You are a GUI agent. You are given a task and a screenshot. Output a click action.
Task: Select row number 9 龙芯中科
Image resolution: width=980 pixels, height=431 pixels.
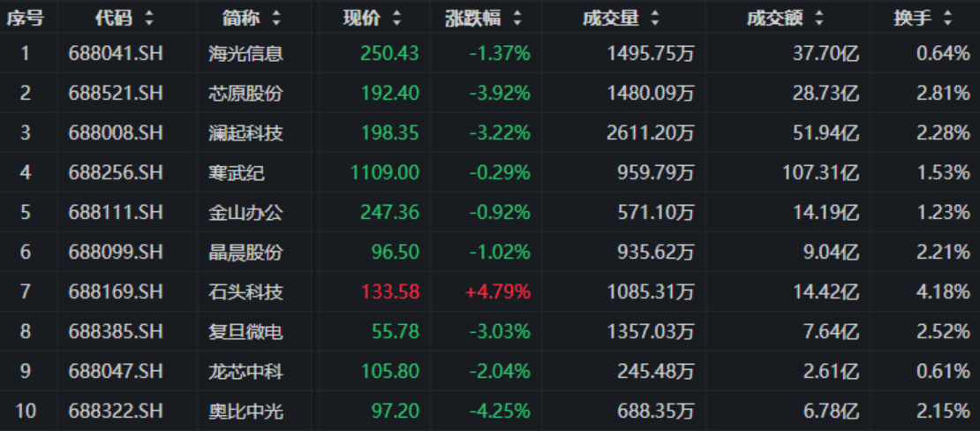pos(490,372)
